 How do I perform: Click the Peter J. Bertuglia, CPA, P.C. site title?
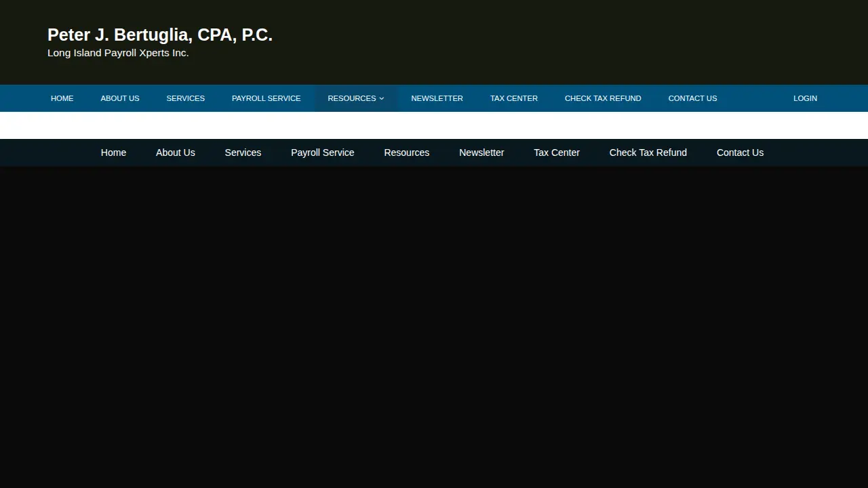click(x=160, y=35)
